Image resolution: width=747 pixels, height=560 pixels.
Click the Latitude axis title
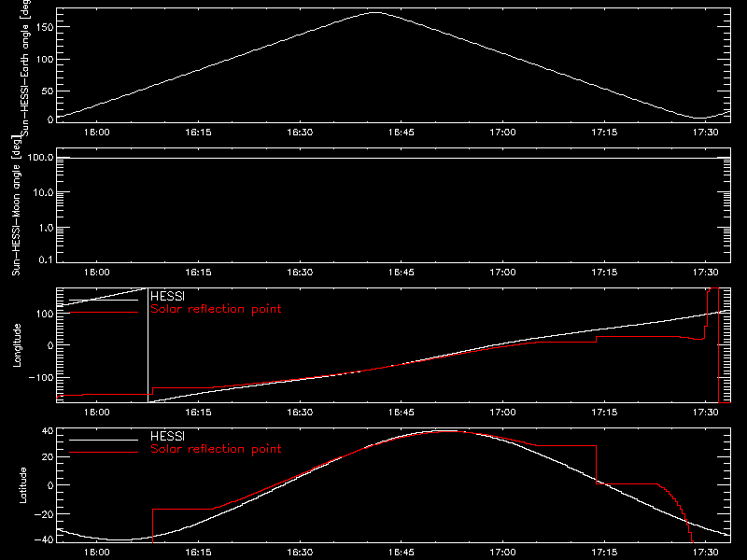pyautogui.click(x=21, y=485)
